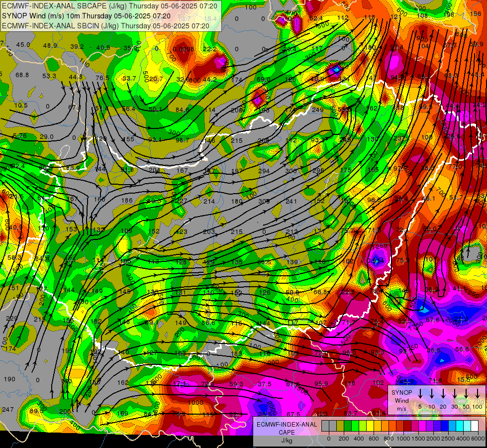Screen dimensions: 487x448
Task: Pick the white CAPE legend swatch
Action: click(x=474, y=426)
